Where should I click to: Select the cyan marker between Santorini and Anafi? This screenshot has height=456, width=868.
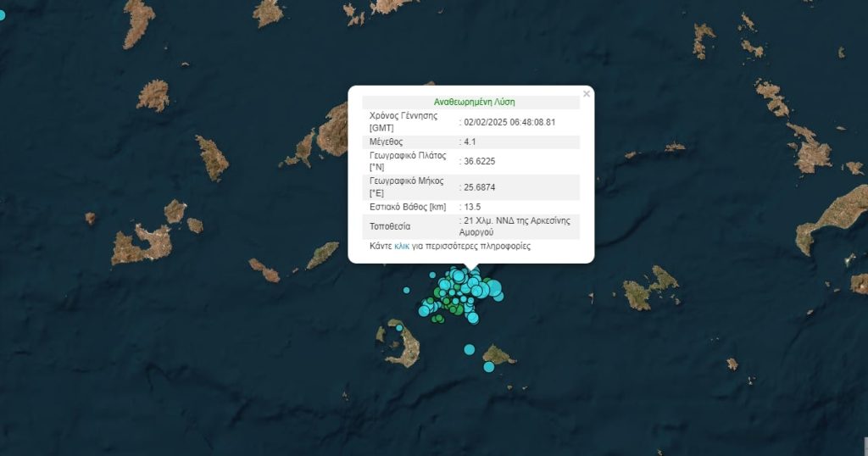tap(470, 349)
